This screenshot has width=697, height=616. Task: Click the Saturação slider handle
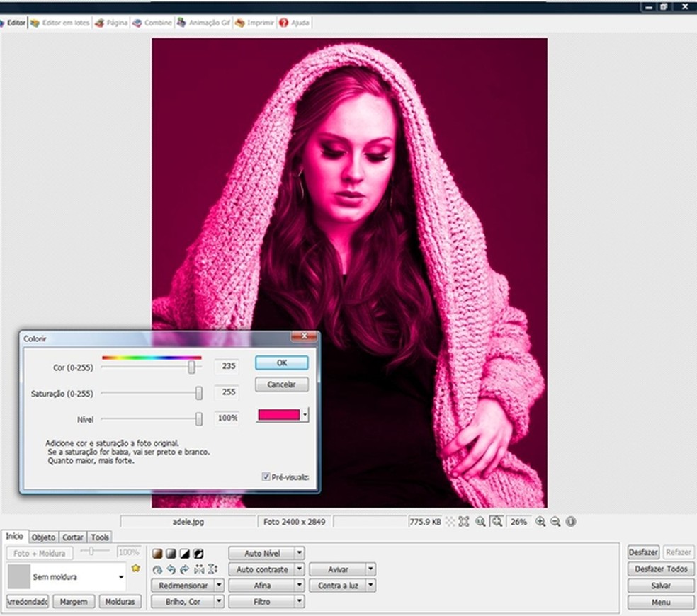tap(199, 393)
